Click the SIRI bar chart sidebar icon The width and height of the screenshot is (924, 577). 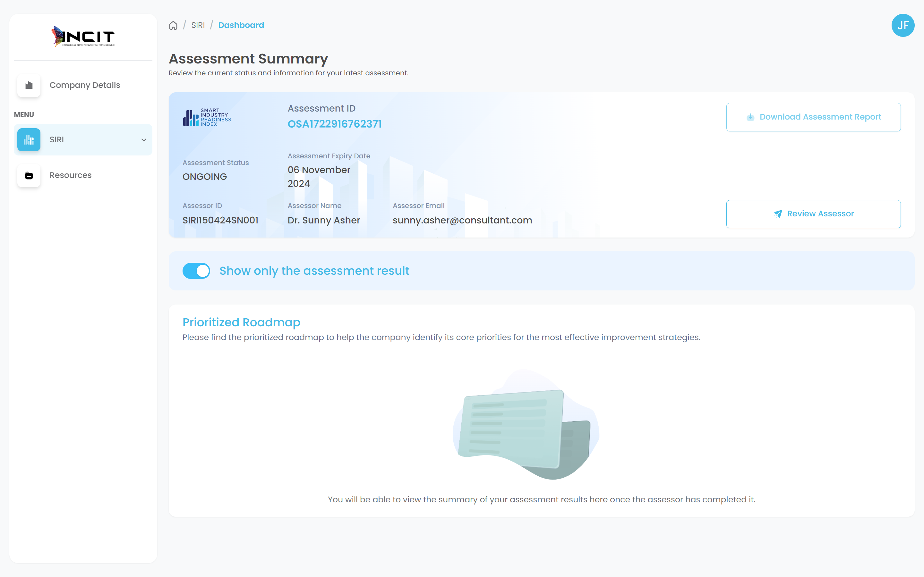point(29,140)
